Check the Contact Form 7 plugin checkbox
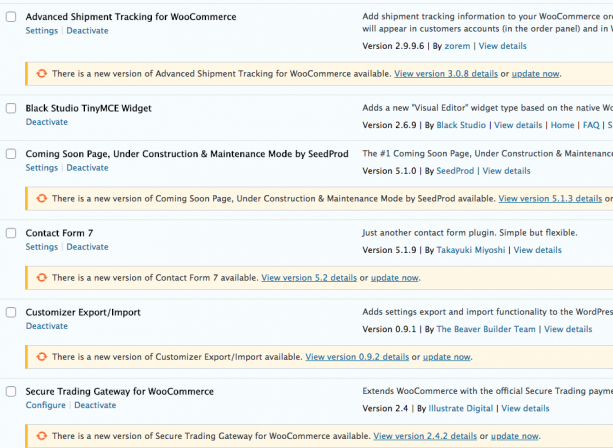 (x=10, y=233)
